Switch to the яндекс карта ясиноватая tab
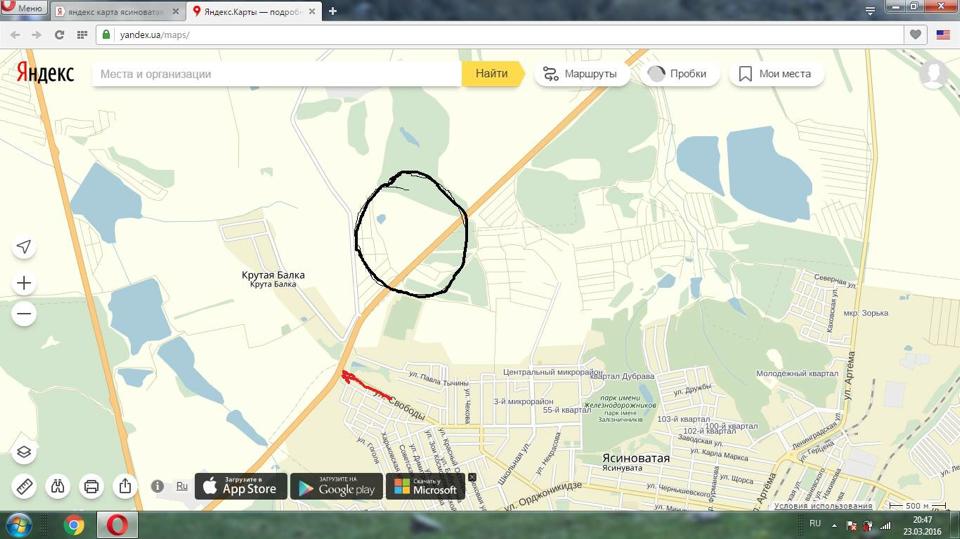 coord(110,11)
